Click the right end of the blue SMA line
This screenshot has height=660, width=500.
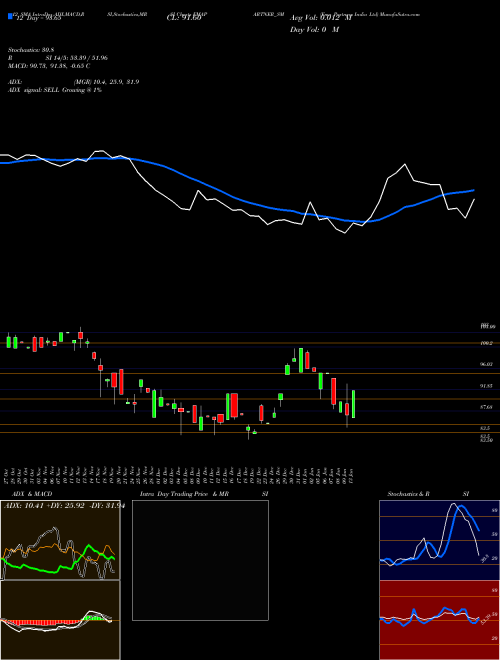pos(474,190)
